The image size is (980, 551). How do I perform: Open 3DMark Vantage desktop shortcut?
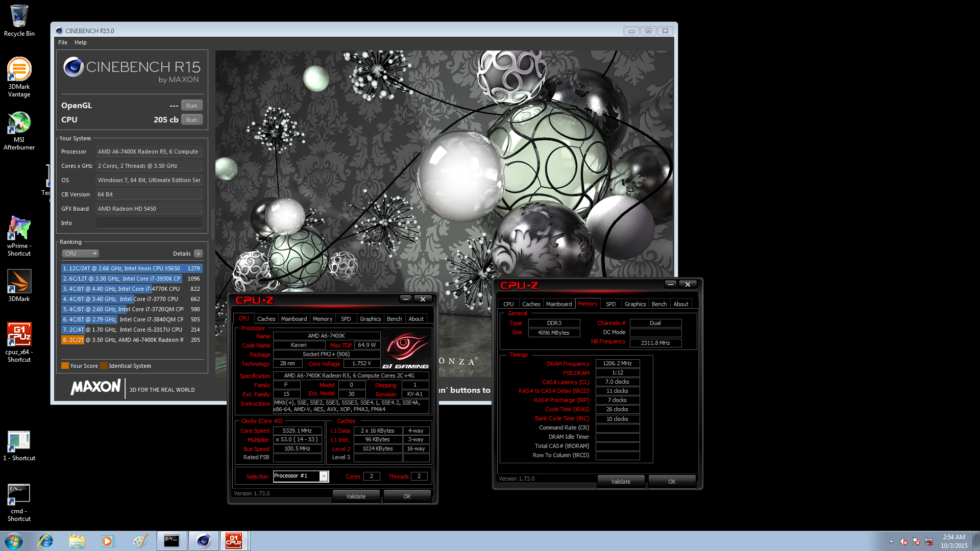coord(19,77)
